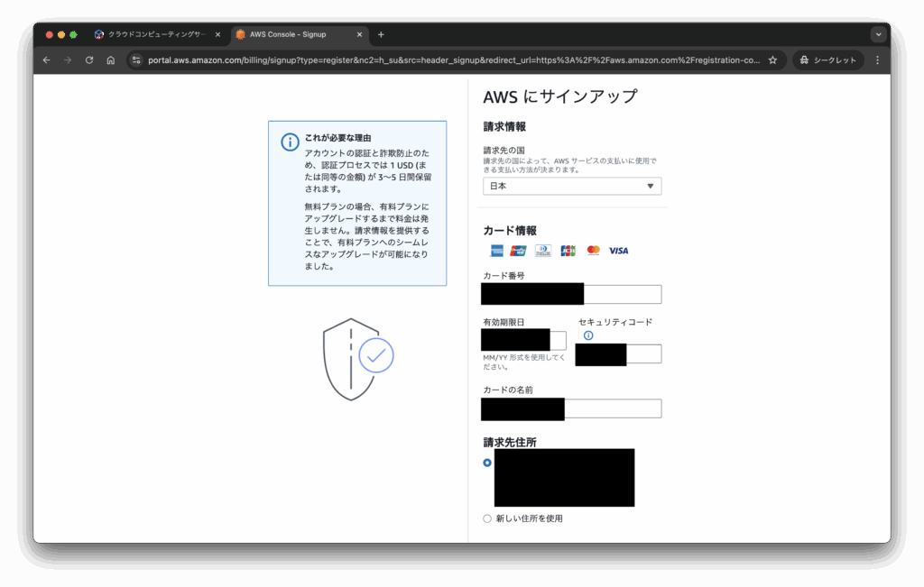Click the JCB card icon
This screenshot has height=587, width=924.
click(568, 251)
